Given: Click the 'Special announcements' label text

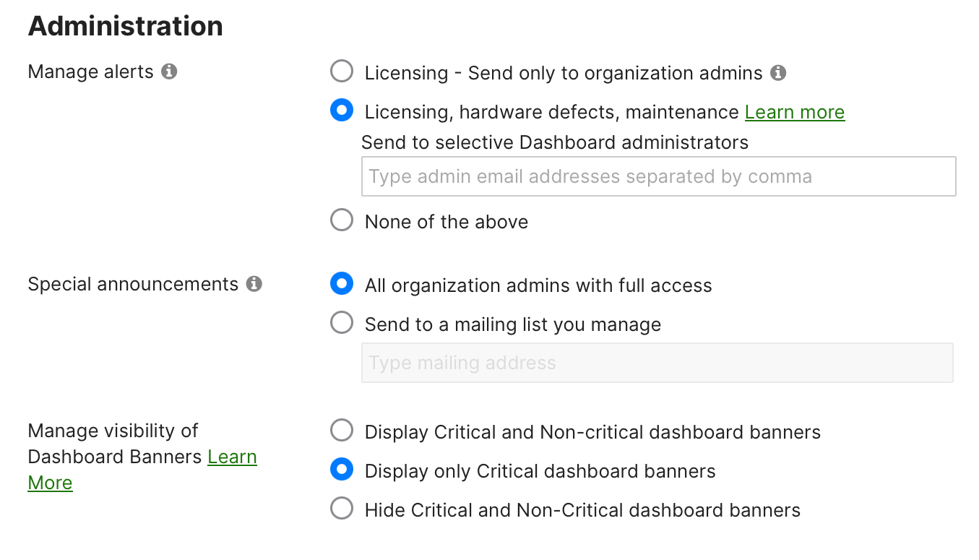Looking at the screenshot, I should tap(133, 284).
